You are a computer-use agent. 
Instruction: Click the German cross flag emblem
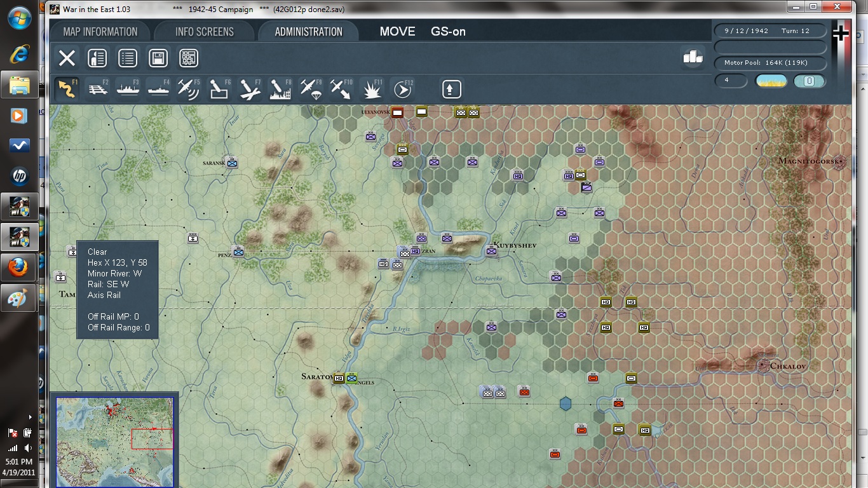coord(841,33)
